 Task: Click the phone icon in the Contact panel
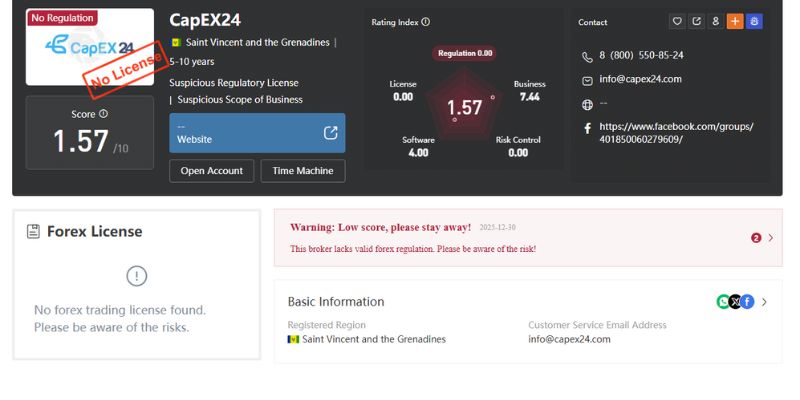pyautogui.click(x=587, y=57)
